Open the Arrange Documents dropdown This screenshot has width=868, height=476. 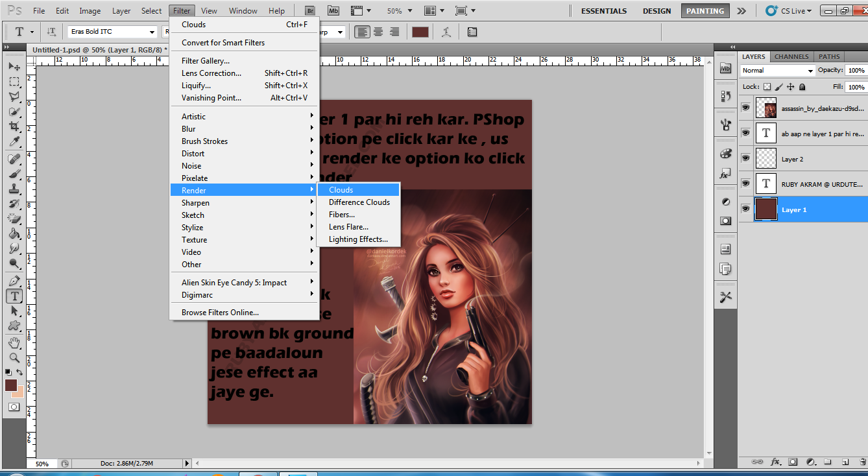pos(434,11)
